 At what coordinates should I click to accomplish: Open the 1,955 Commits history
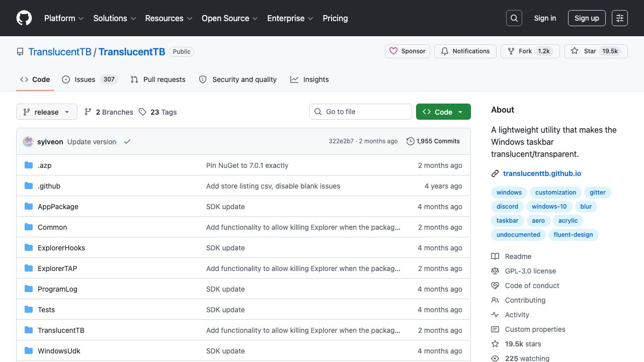click(x=433, y=141)
